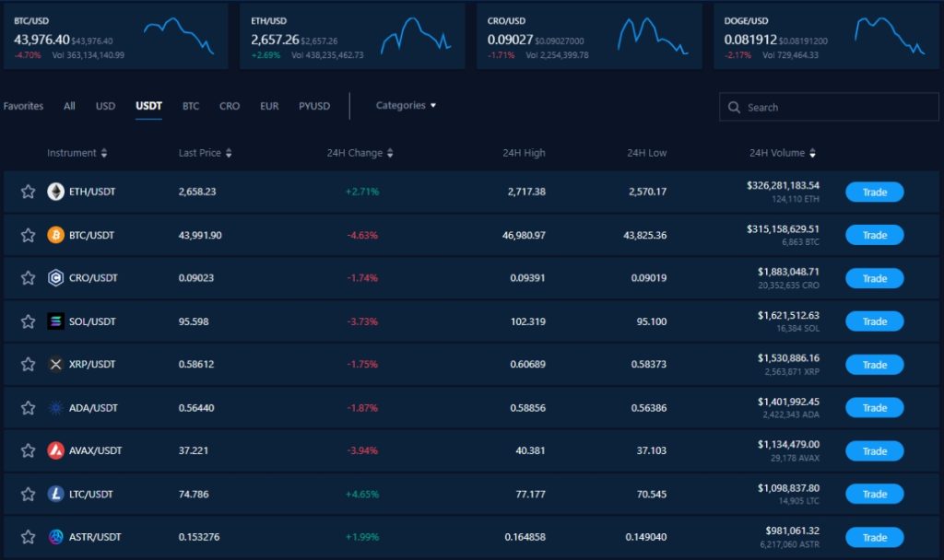The image size is (944, 560).
Task: Toggle the star for BTC/USDT
Action: 28,235
